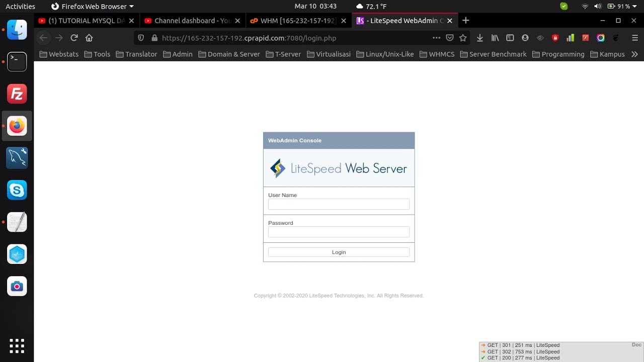Expand the Admin bookmark folder
This screenshot has height=362, width=644.
click(x=178, y=54)
